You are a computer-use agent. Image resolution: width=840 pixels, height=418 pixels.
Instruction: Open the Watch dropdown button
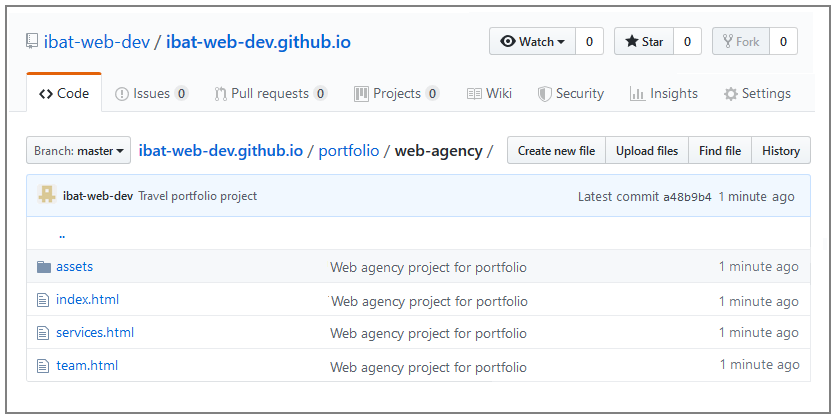point(532,41)
